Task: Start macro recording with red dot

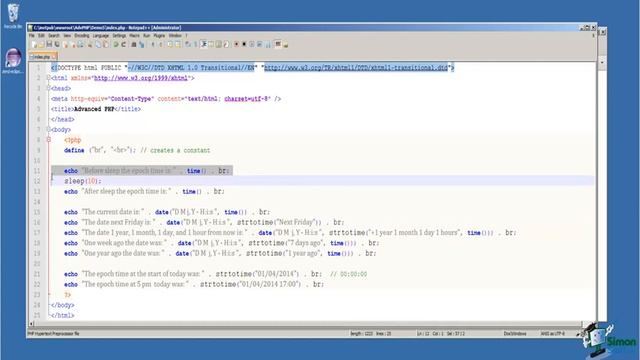Action: pos(236,44)
